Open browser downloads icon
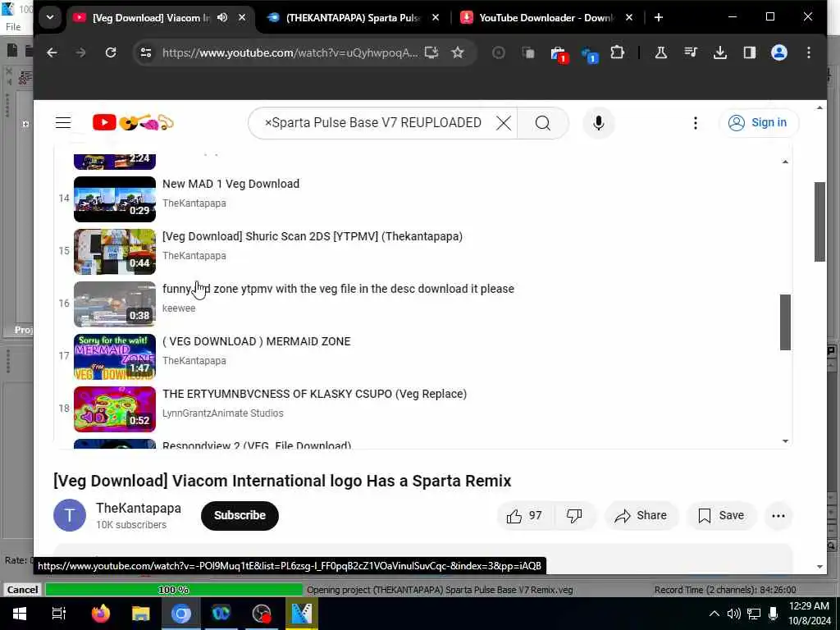 720,52
